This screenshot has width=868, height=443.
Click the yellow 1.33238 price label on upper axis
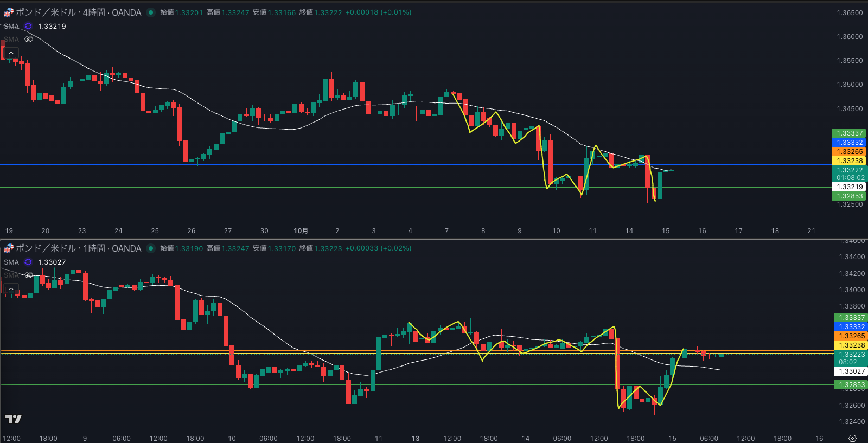coord(849,161)
